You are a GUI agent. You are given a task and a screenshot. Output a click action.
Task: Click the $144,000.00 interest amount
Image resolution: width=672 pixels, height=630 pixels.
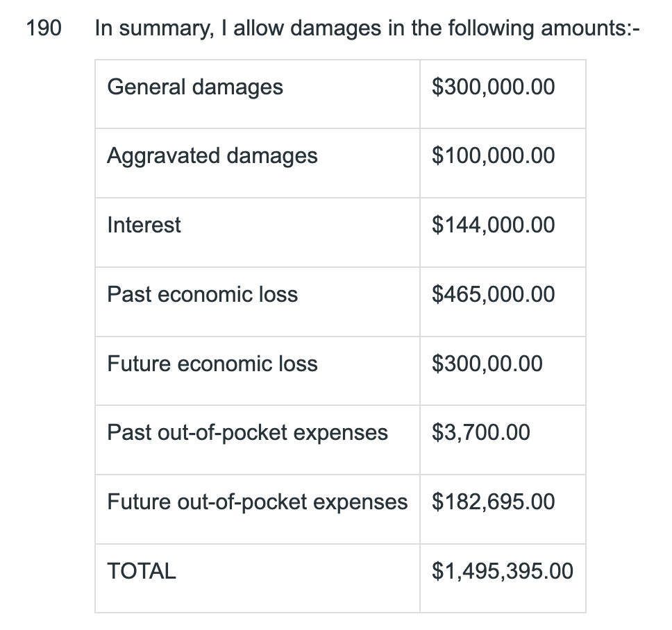493,225
